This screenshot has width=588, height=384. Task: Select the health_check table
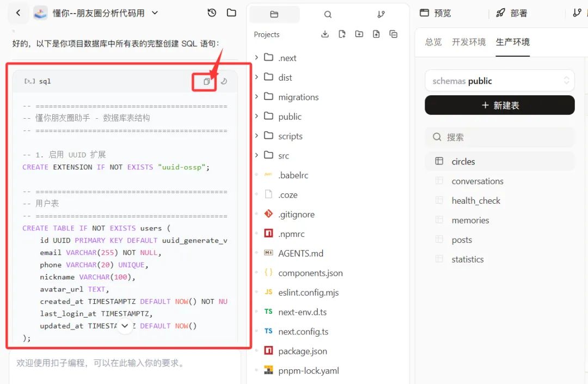(x=499, y=200)
